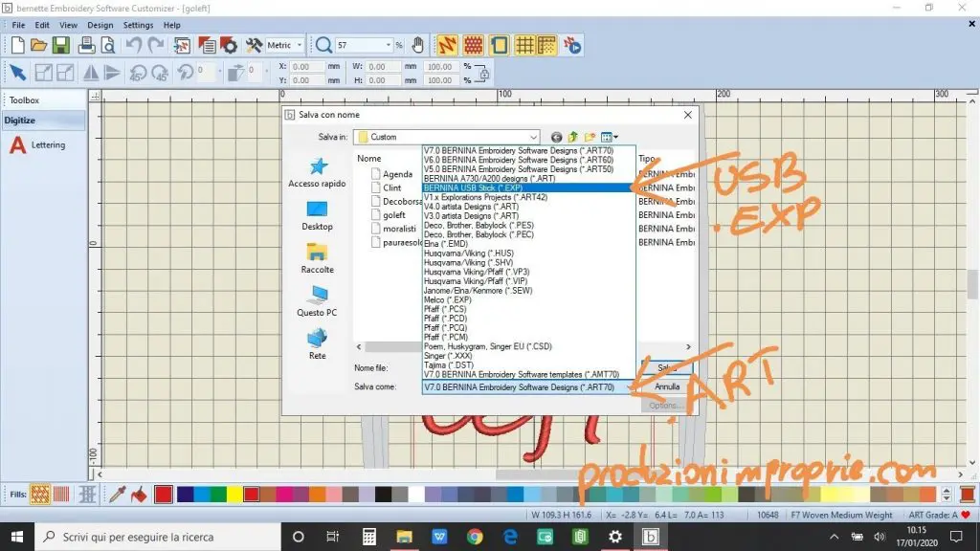The height and width of the screenshot is (551, 980).
Task: Toggle Show Stitches zigzag icon
Action: click(448, 45)
